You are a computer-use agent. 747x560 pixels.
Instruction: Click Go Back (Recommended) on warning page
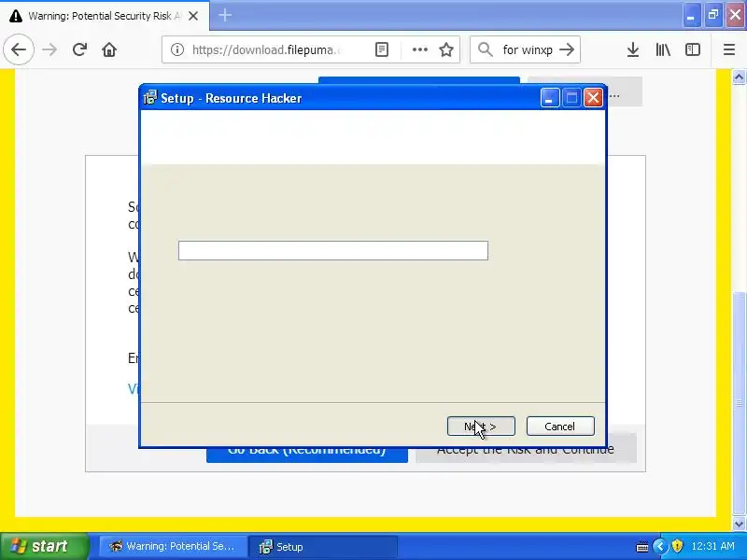307,455
